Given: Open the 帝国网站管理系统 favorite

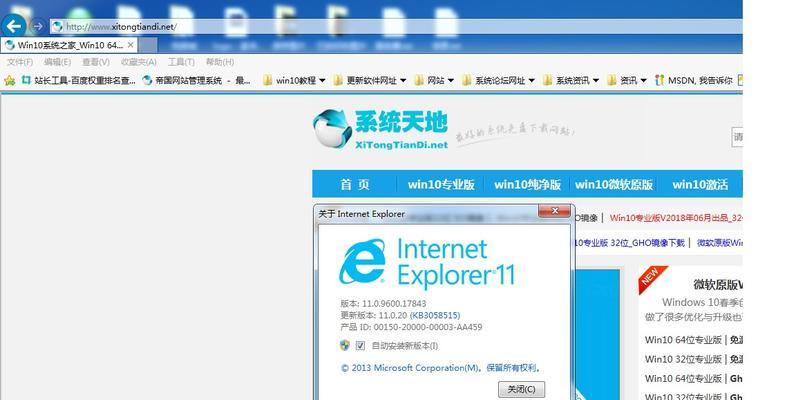Looking at the screenshot, I should tap(196, 80).
